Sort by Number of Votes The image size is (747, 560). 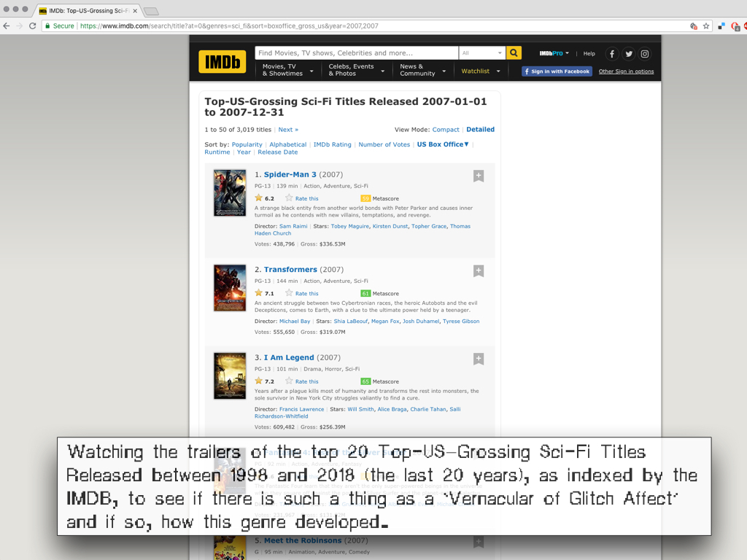pos(384,144)
